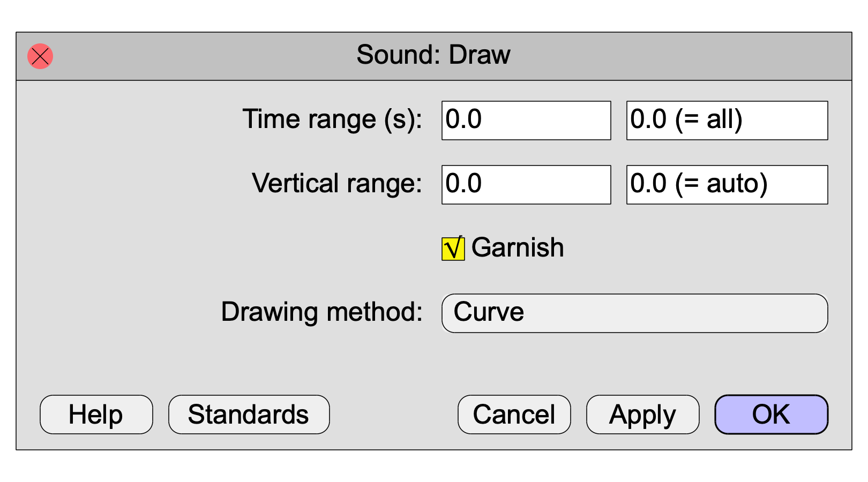Click the Garnish label text
The width and height of the screenshot is (868, 482).
(x=518, y=247)
